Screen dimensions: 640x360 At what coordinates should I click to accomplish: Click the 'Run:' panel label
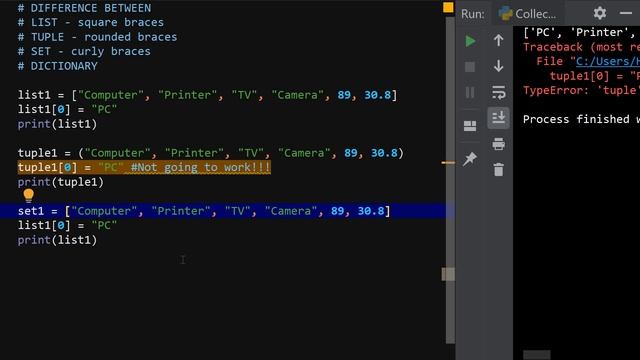(x=473, y=14)
